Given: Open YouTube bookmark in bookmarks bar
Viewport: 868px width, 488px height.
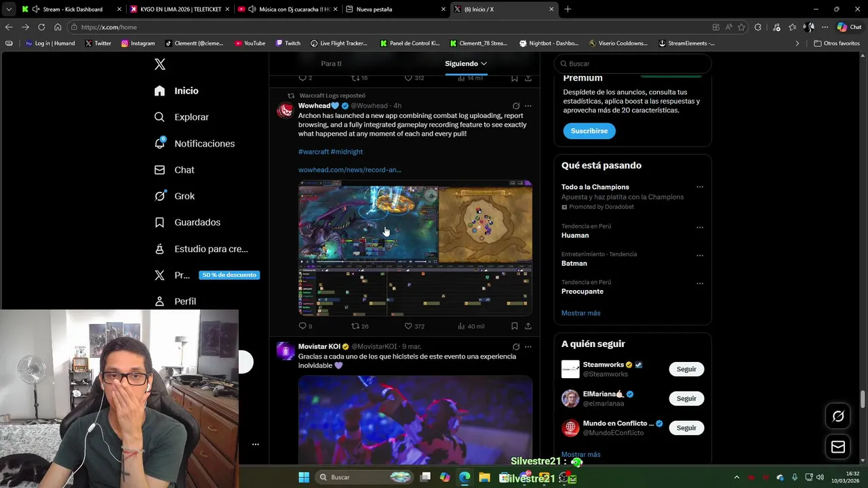Looking at the screenshot, I should tap(250, 43).
